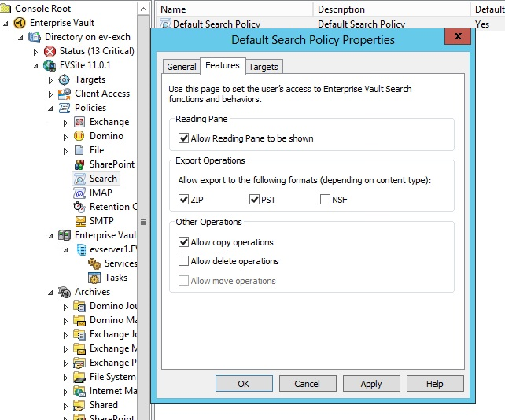Confirm the dialog with OK
The width and height of the screenshot is (505, 420).
coord(244,384)
